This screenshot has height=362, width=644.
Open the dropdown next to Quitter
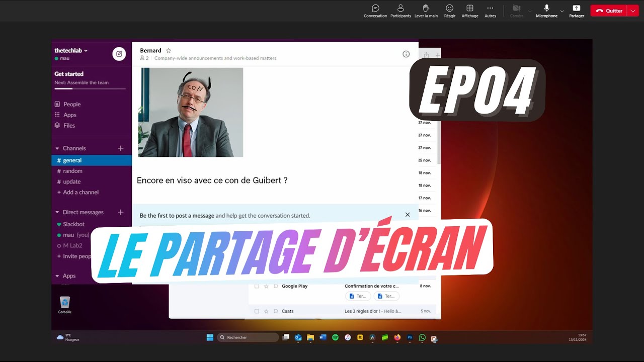pyautogui.click(x=633, y=11)
